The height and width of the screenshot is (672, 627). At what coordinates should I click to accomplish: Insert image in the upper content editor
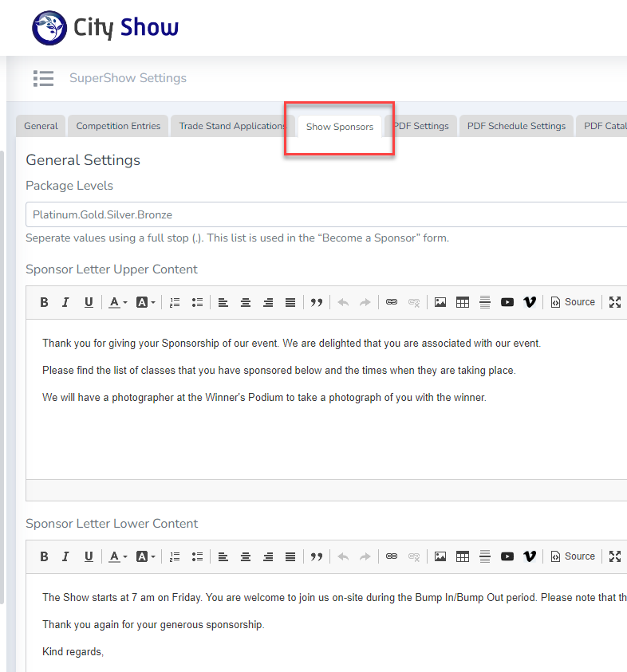(x=440, y=302)
